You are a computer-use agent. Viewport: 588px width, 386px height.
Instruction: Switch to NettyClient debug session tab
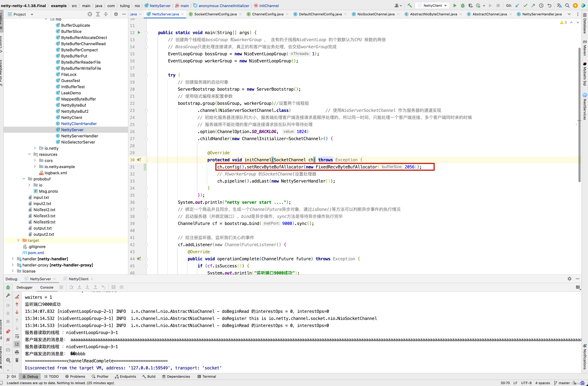(78, 279)
